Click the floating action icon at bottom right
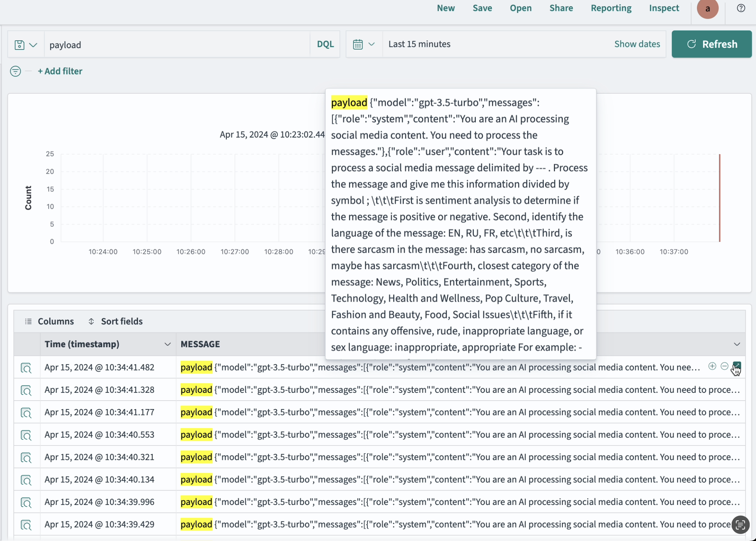 [x=740, y=525]
